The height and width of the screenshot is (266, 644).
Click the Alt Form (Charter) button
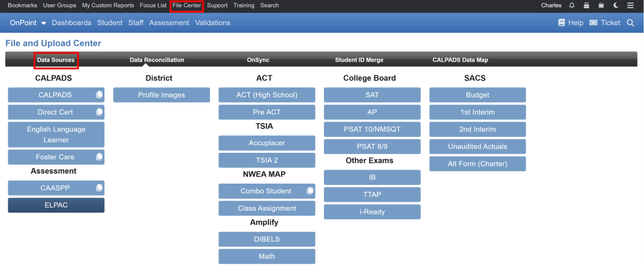pyautogui.click(x=478, y=163)
